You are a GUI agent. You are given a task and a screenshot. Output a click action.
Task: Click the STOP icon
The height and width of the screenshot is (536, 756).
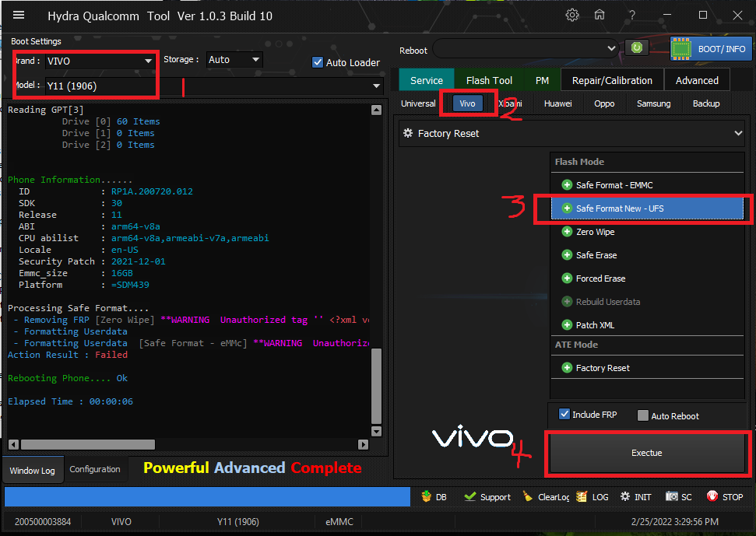click(x=725, y=496)
